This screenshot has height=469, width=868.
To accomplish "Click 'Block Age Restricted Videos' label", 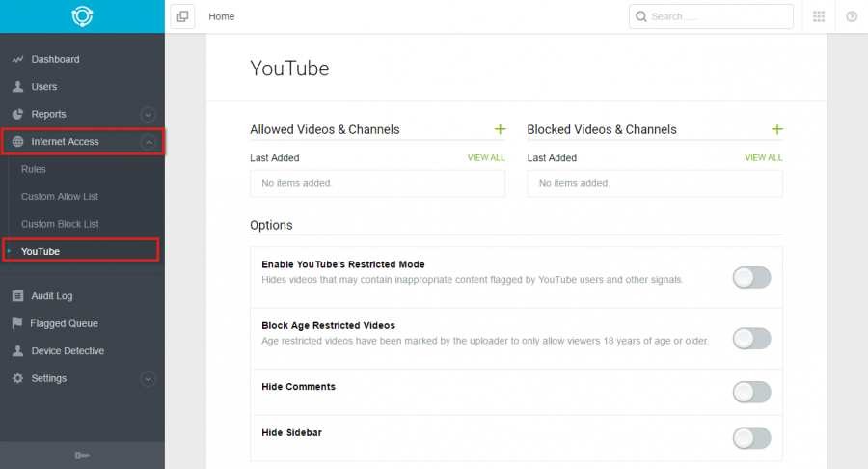I will [328, 325].
